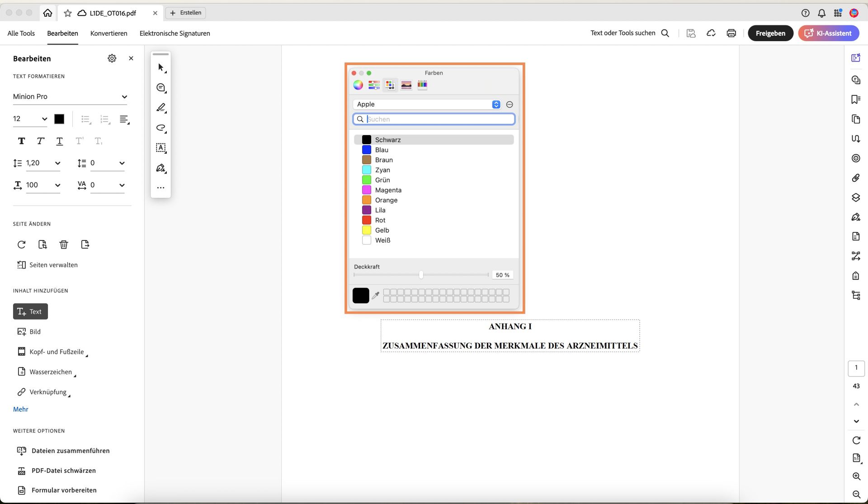This screenshot has width=868, height=504.
Task: Toggle underline text formatting
Action: [59, 141]
